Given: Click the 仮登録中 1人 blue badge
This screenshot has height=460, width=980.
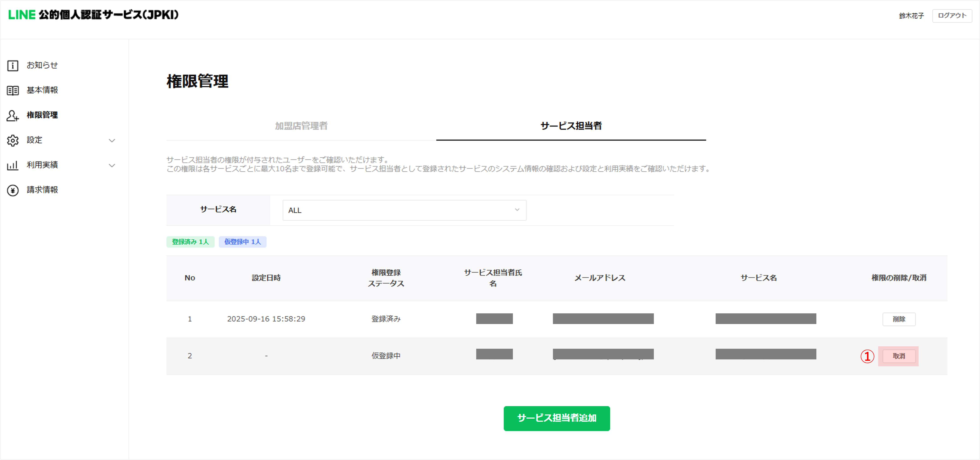Looking at the screenshot, I should pyautogui.click(x=242, y=242).
